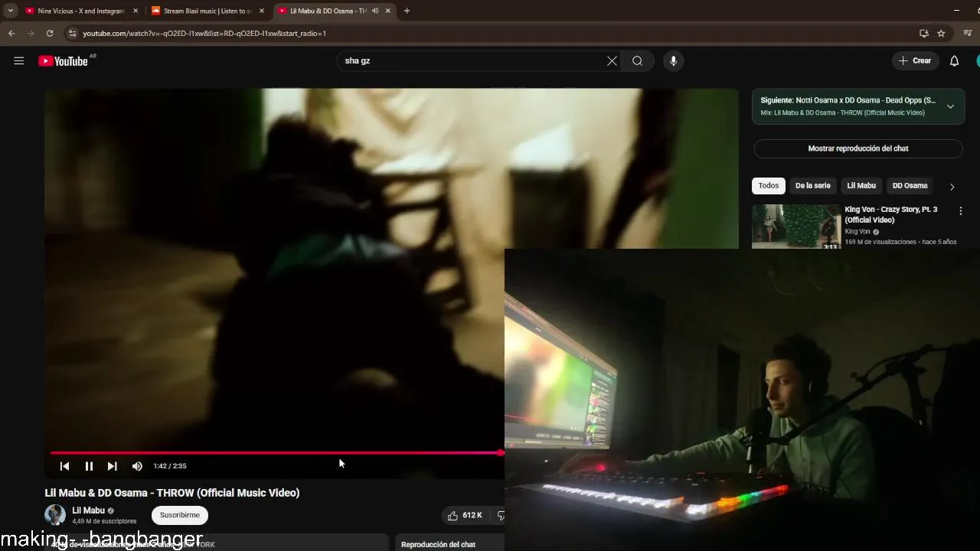Dislike the video with thumbs-down
This screenshot has height=551, width=980.
pyautogui.click(x=501, y=516)
